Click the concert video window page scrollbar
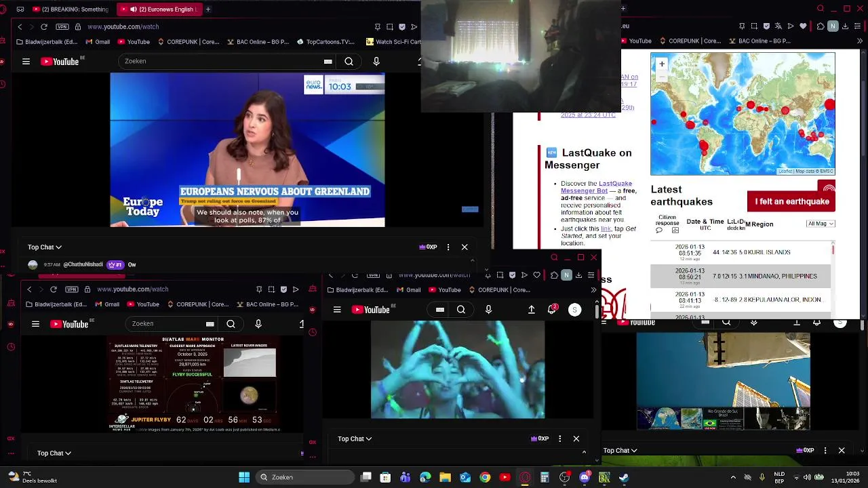This screenshot has height=488, width=868. coord(597,312)
